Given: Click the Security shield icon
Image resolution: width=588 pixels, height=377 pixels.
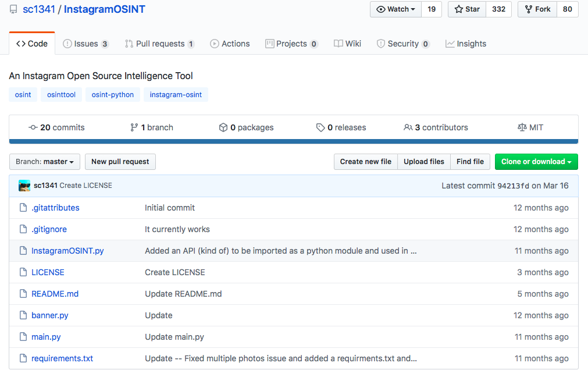Looking at the screenshot, I should [380, 44].
